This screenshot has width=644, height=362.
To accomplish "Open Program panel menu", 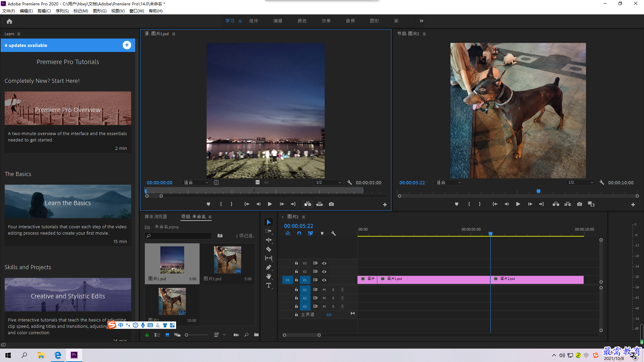I will click(424, 34).
